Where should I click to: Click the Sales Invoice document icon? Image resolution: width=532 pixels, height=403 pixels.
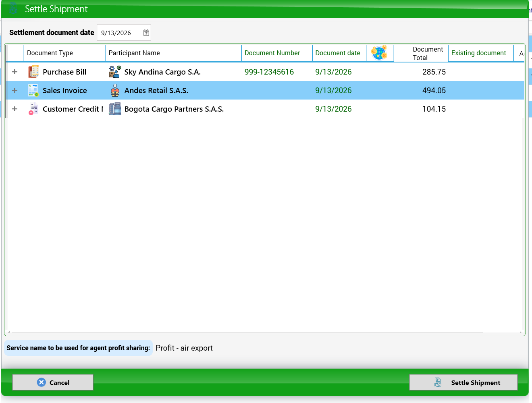33,90
